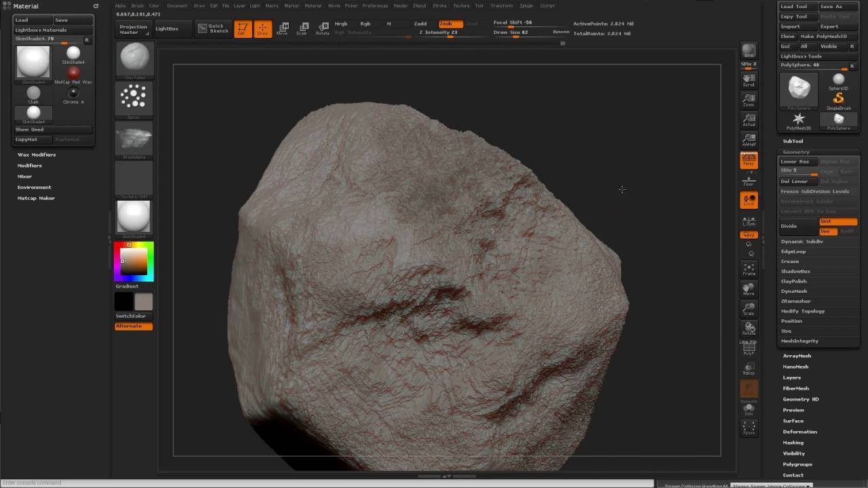Toggle Solo mode

click(749, 409)
